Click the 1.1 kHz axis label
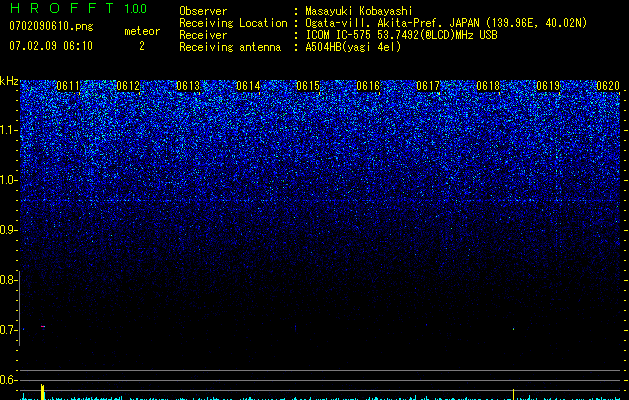Image resolution: width=629 pixels, height=400 pixels. [x=8, y=130]
